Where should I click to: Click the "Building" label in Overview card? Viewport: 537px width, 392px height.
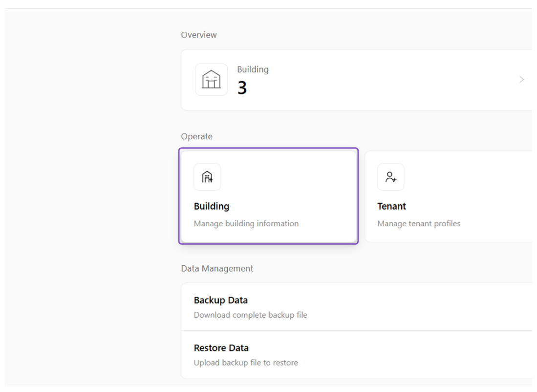pyautogui.click(x=253, y=69)
